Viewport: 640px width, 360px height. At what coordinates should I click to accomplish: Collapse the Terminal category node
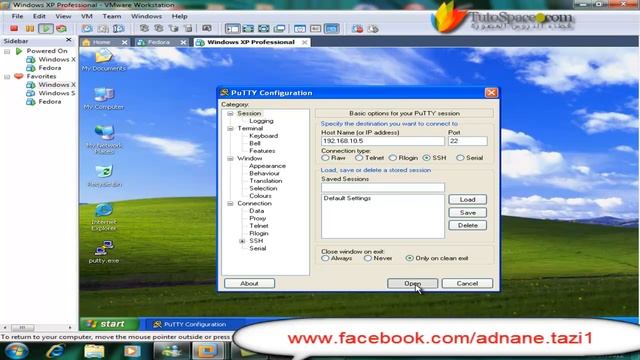click(x=230, y=129)
